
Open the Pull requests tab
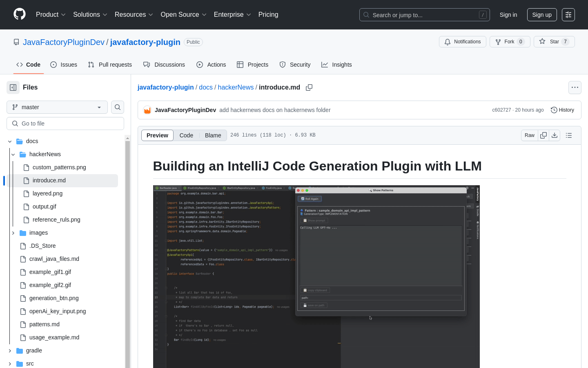[110, 65]
